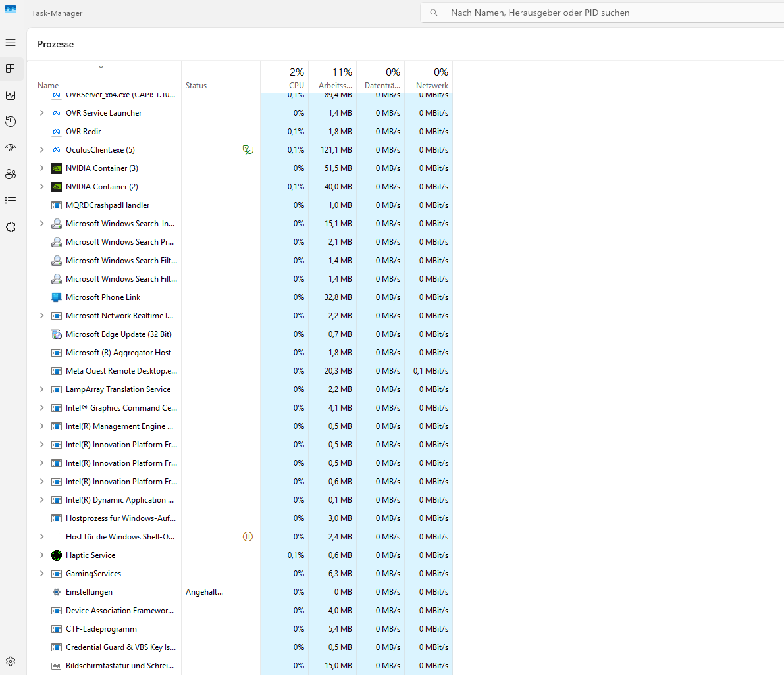Open Task Manager settings gear
The image size is (784, 675).
pyautogui.click(x=11, y=661)
